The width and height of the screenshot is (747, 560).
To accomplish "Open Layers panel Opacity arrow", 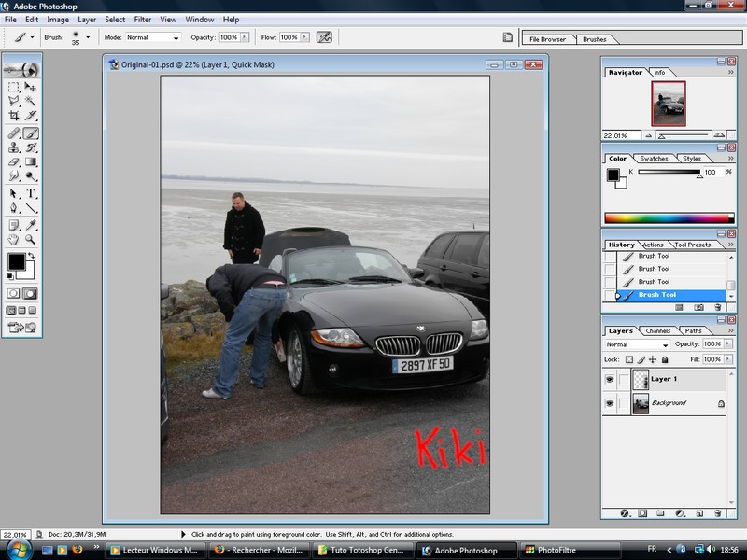I will [x=728, y=343].
